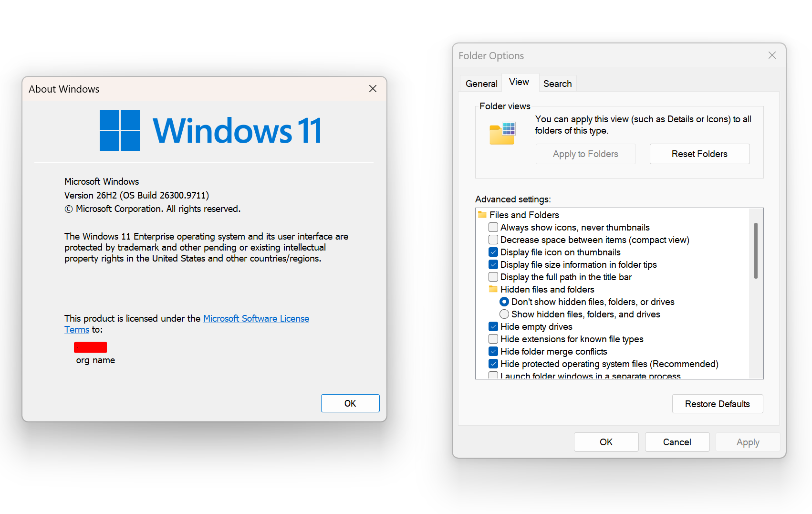This screenshot has width=812, height=514.
Task: Click the 'Microsoft Windows' text line
Action: pos(102,181)
